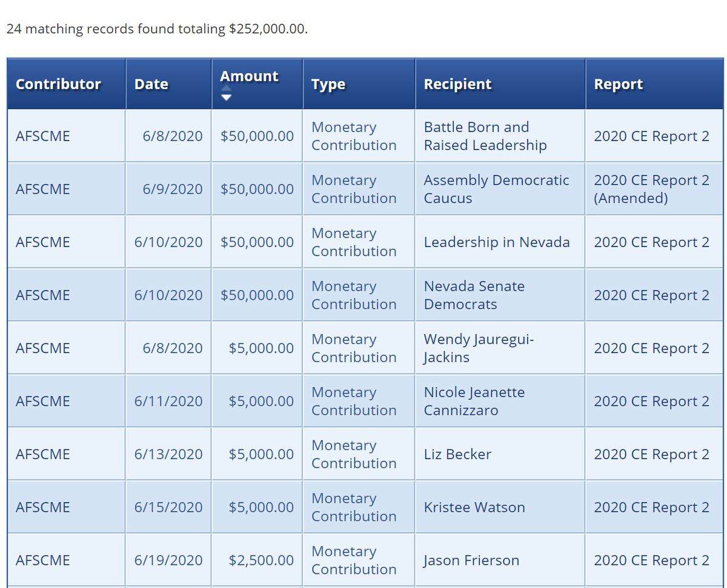The image size is (727, 588).
Task: Select recipient Battle Born and Raised Leadership
Action: pyautogui.click(x=485, y=136)
